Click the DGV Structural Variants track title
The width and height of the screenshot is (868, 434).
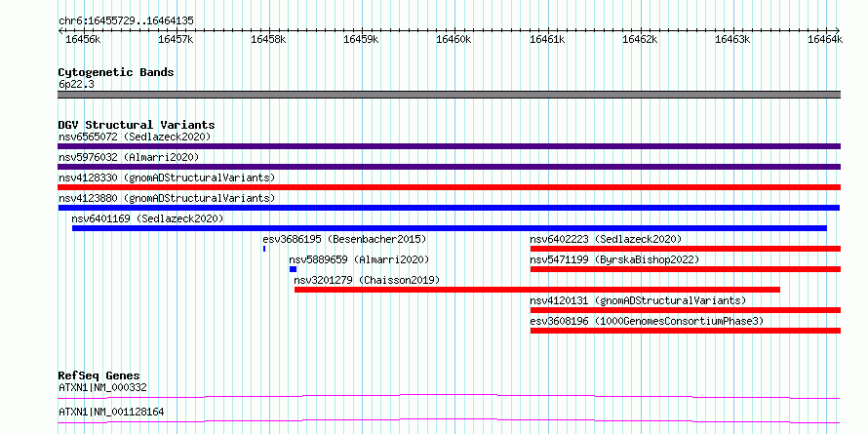tap(137, 125)
